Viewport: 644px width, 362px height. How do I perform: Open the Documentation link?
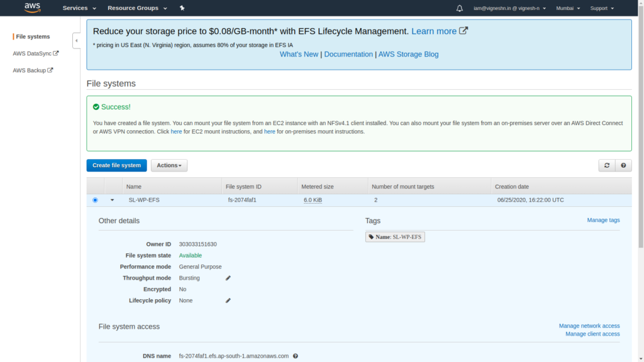348,54
